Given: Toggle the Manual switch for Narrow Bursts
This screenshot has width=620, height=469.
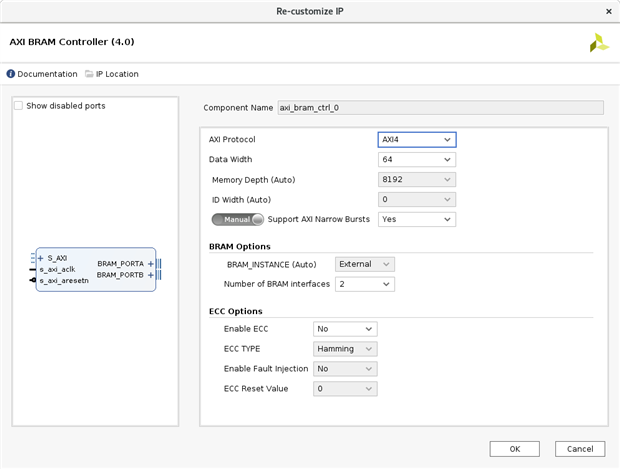Looking at the screenshot, I should click(x=238, y=219).
